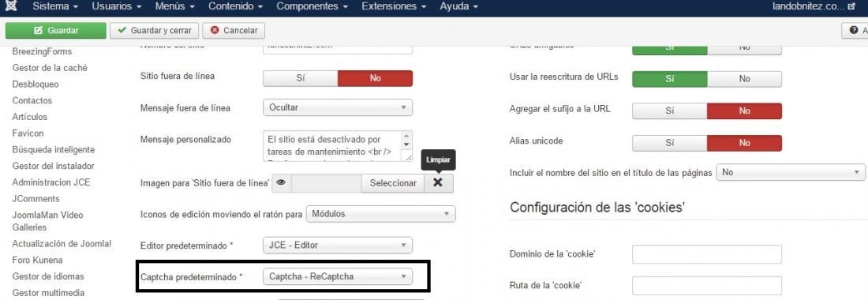The image size is (868, 300).
Task: Open Desbloqueo in sidebar
Action: [36, 84]
